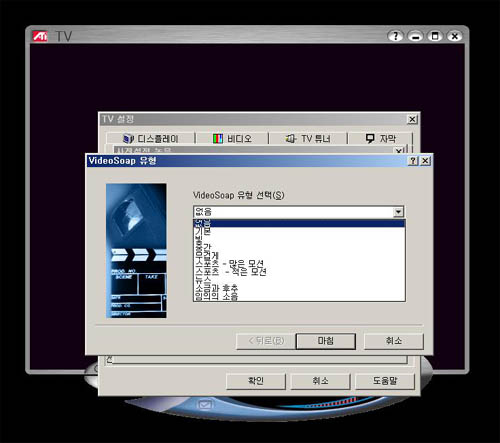This screenshot has height=443, width=500.
Task: Select 스포츠 - 많은 모션 option
Action: click(299, 264)
